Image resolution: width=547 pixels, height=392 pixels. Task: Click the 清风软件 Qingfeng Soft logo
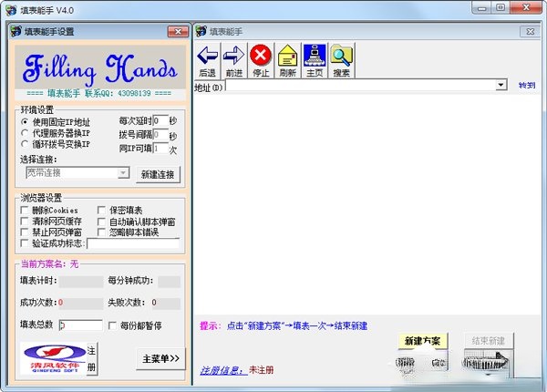pyautogui.click(x=53, y=359)
